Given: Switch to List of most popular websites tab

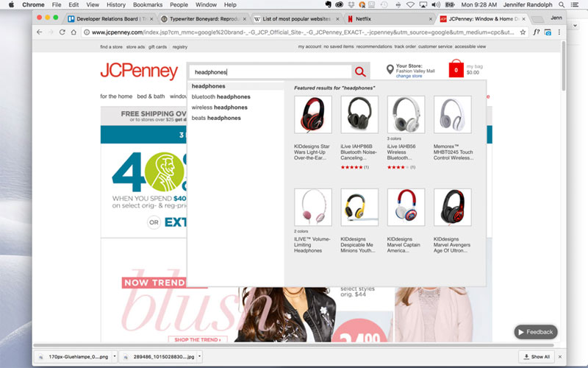Looking at the screenshot, I should pyautogui.click(x=297, y=19).
